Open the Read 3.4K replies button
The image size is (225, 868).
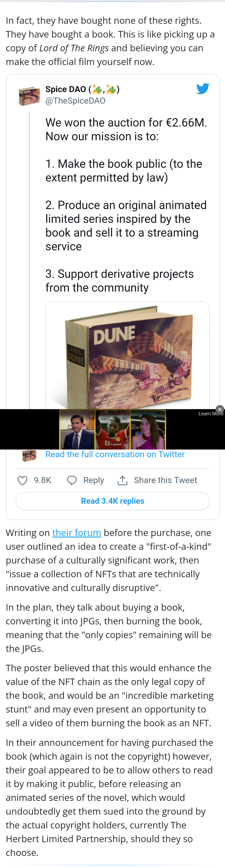click(x=112, y=501)
